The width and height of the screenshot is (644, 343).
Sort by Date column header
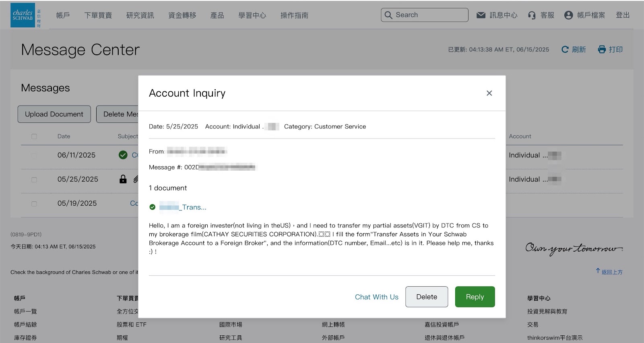click(x=64, y=136)
